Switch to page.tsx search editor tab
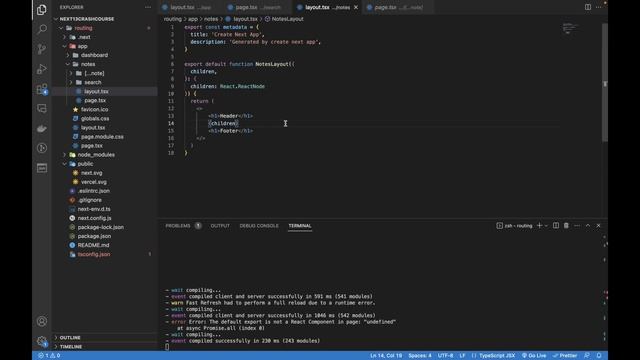 (258, 7)
